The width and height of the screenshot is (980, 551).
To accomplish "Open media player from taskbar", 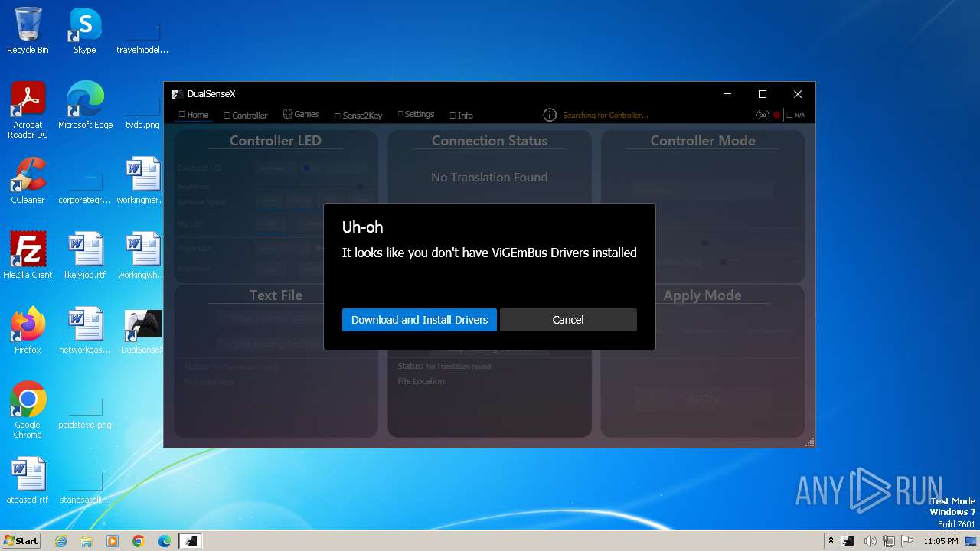I will pos(113,541).
